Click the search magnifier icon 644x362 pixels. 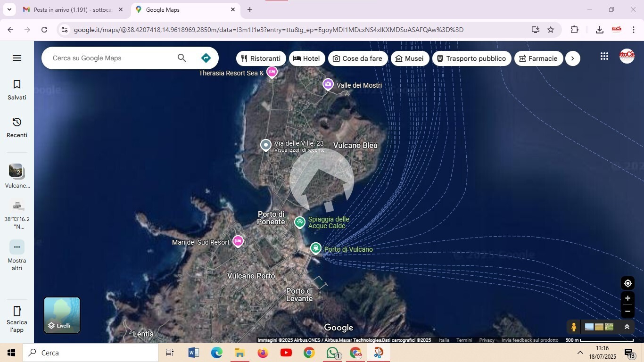coord(182,58)
